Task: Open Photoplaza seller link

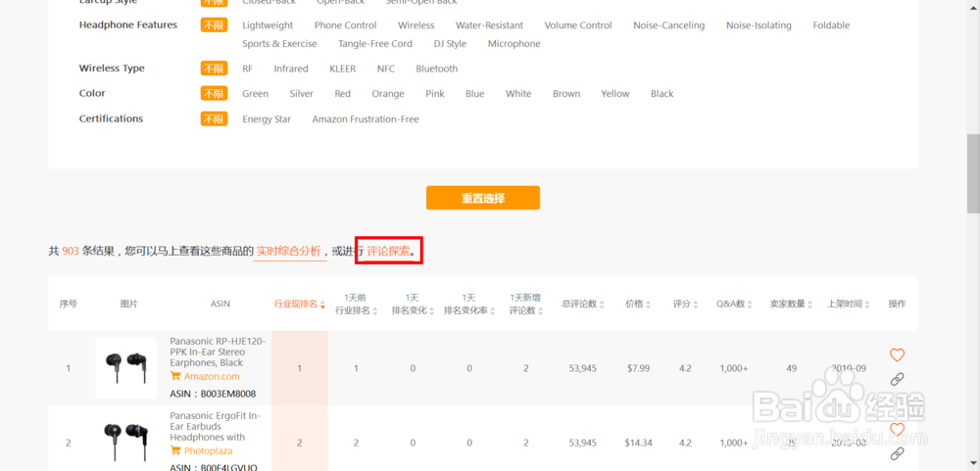Action: click(208, 451)
